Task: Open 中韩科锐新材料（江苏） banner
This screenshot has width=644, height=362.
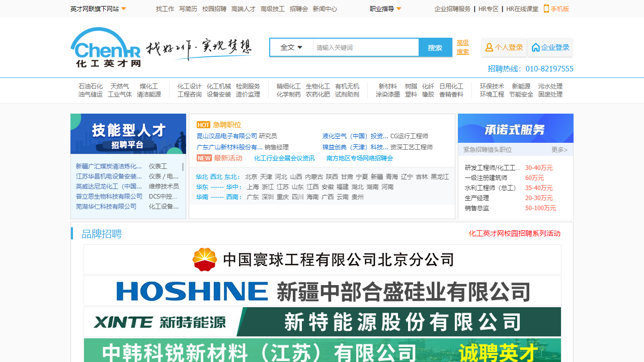Action: 322,350
